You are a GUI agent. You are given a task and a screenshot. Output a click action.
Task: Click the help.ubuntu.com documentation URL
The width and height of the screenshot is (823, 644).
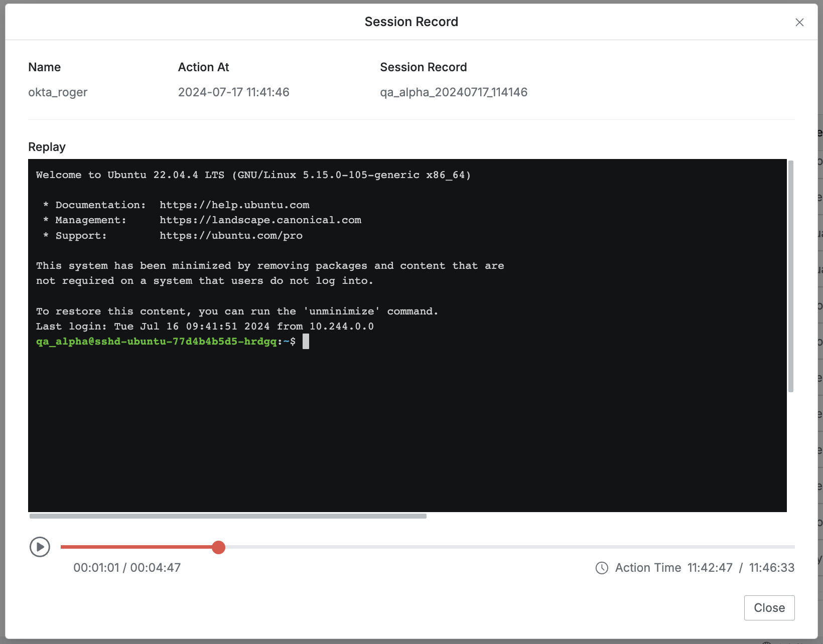pos(234,205)
